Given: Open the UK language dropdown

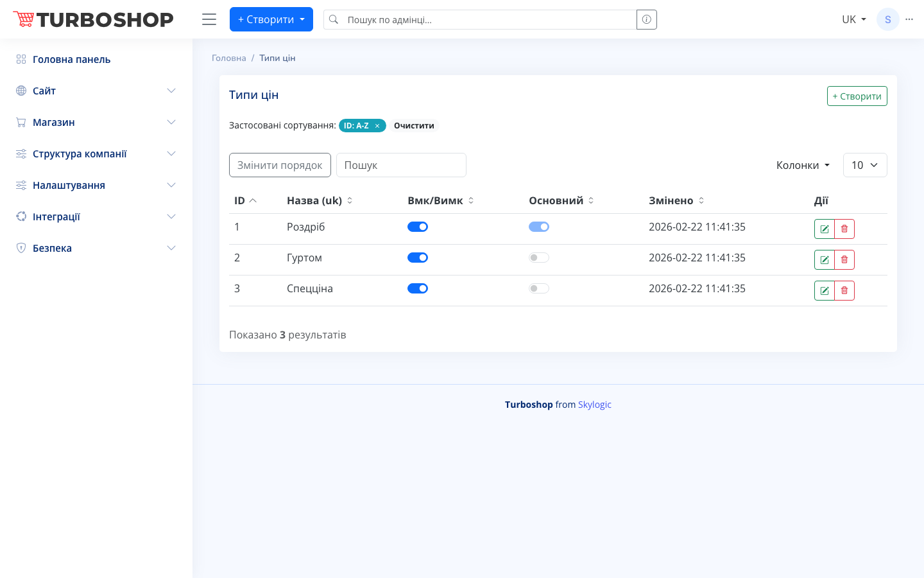Looking at the screenshot, I should (x=854, y=19).
